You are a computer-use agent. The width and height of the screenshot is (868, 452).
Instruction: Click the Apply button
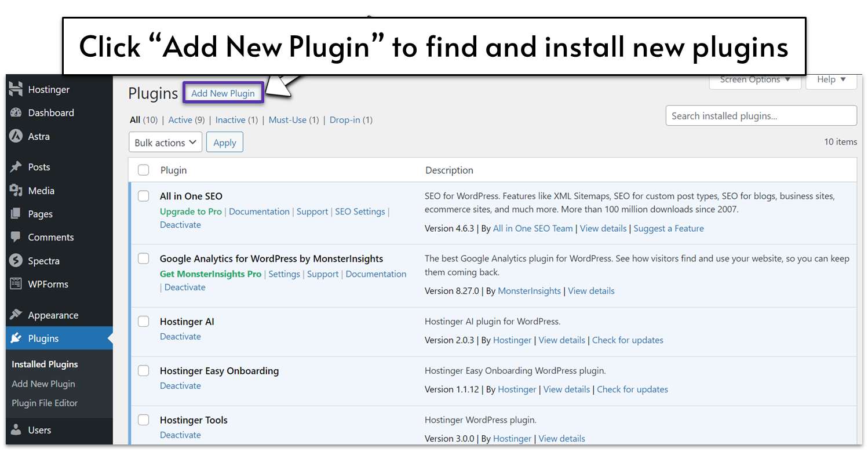click(225, 143)
